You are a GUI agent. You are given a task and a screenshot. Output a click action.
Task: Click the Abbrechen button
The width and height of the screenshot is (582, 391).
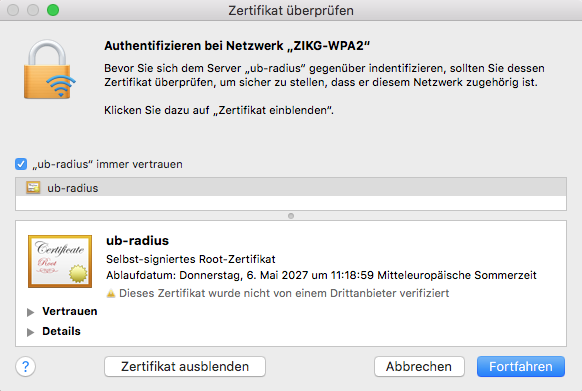[419, 366]
